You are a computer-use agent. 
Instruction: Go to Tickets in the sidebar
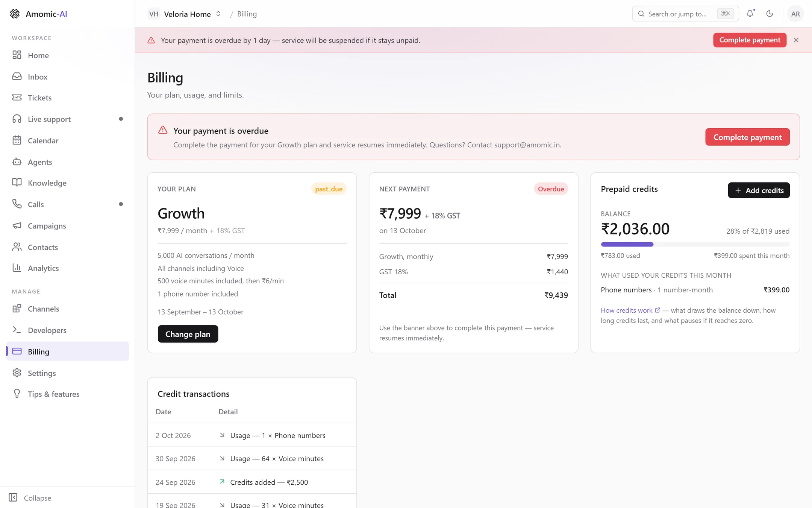(68, 98)
